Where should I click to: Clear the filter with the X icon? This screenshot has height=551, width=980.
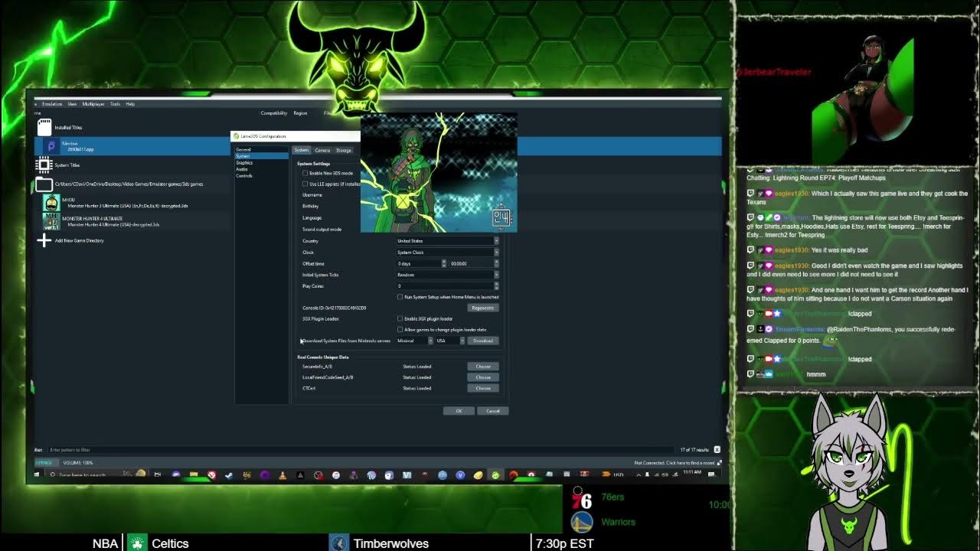pyautogui.click(x=717, y=449)
